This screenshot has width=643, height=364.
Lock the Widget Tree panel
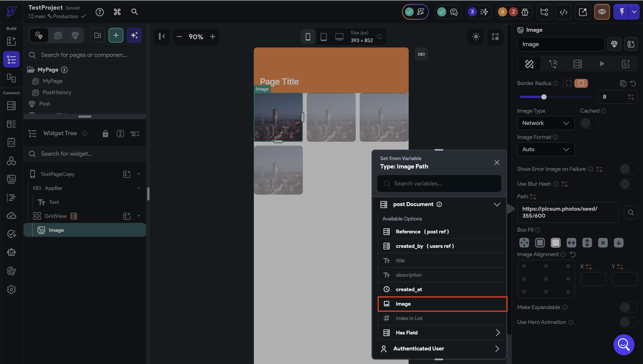[x=105, y=133]
